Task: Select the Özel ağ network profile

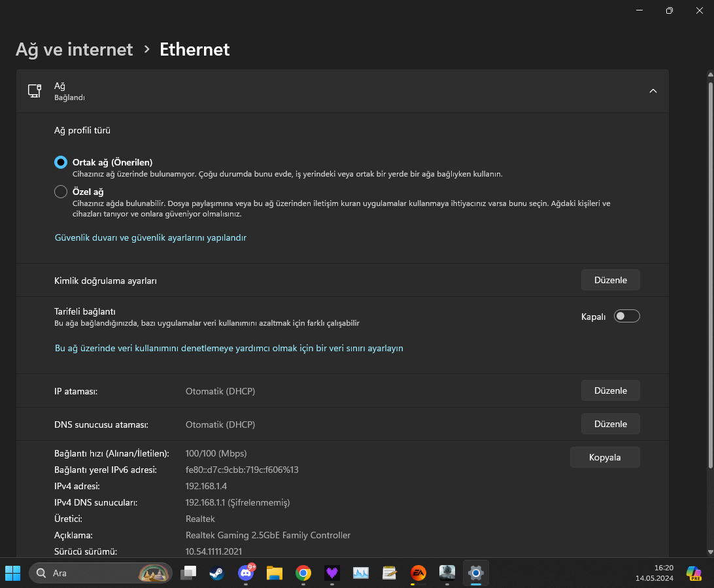Action: 61,192
